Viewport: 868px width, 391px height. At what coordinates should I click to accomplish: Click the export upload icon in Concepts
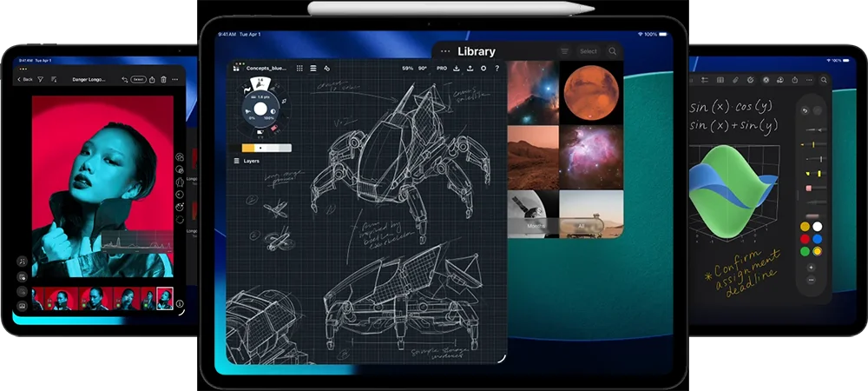pyautogui.click(x=470, y=68)
